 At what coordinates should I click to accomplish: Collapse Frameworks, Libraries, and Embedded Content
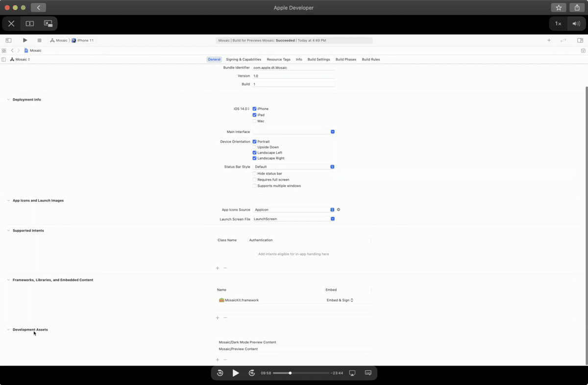point(8,280)
